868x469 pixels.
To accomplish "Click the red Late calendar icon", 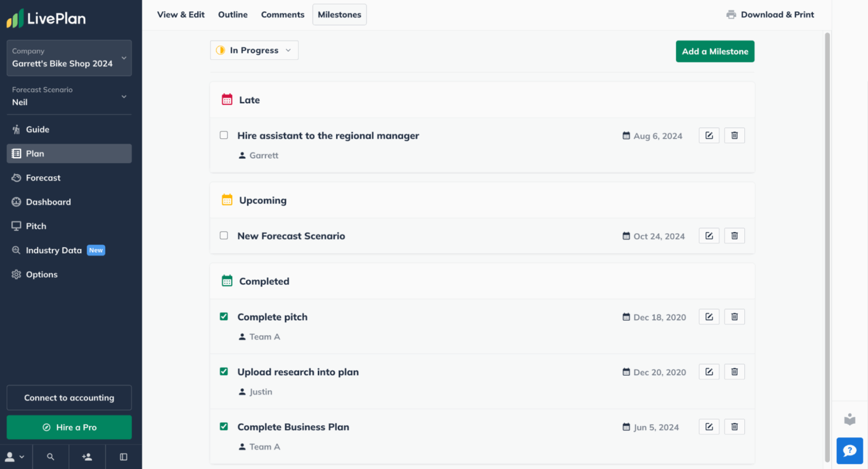I will [x=227, y=100].
